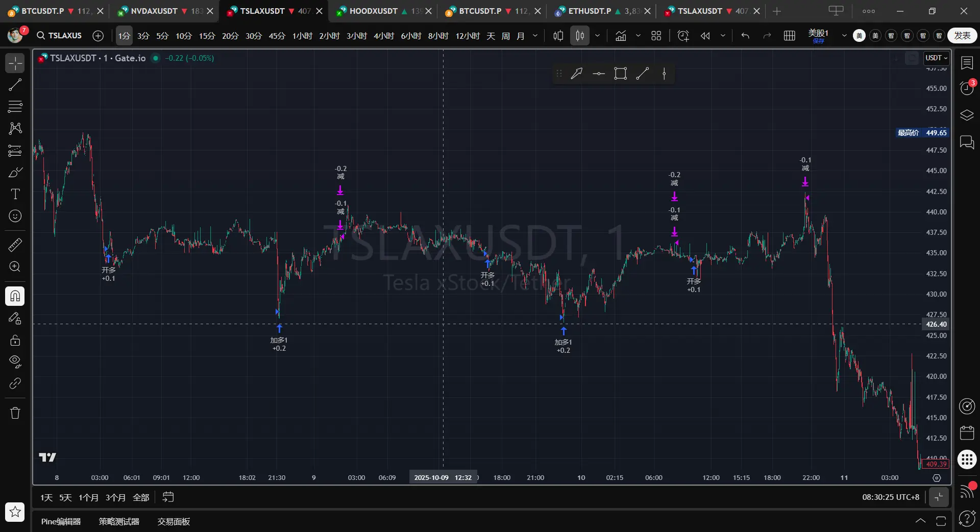Image resolution: width=980 pixels, height=532 pixels.
Task: Open the Indicators menu icon
Action: point(621,36)
